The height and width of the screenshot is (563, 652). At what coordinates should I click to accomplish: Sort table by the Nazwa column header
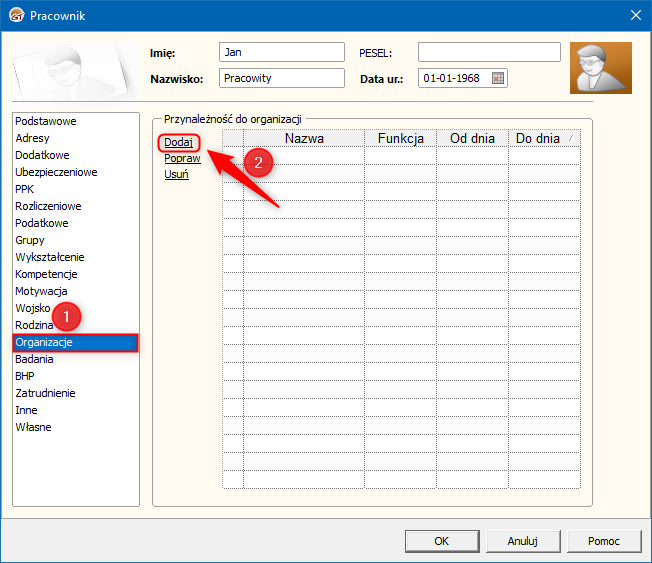(304, 138)
